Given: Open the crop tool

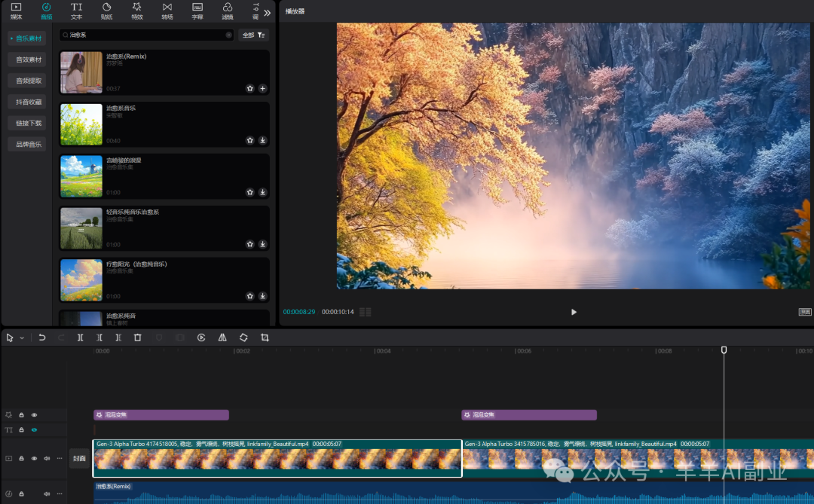Looking at the screenshot, I should 265,338.
